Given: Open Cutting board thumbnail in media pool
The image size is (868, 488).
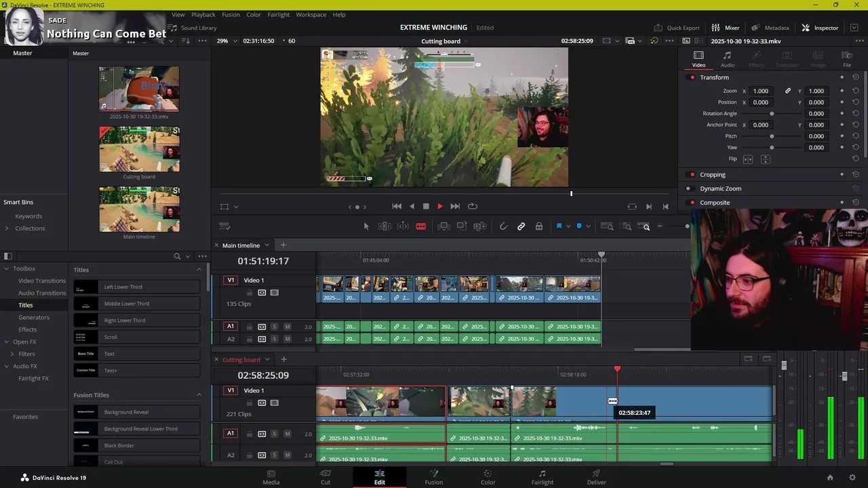Looking at the screenshot, I should point(139,149).
